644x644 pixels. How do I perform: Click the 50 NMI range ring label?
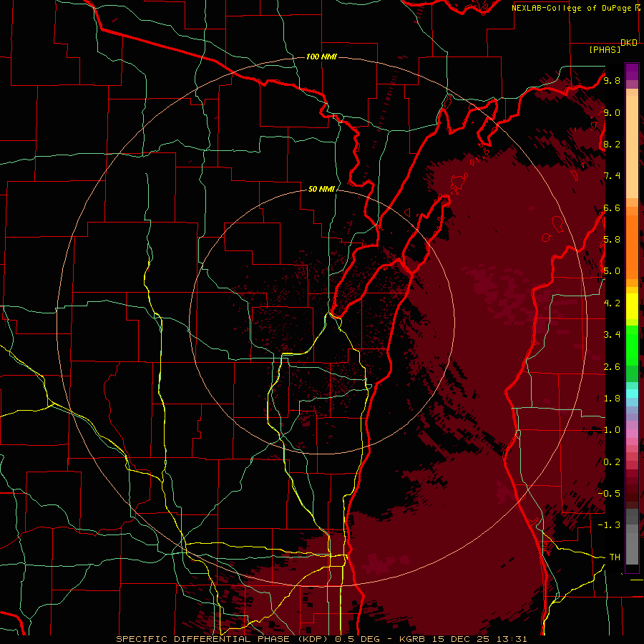coord(321,189)
